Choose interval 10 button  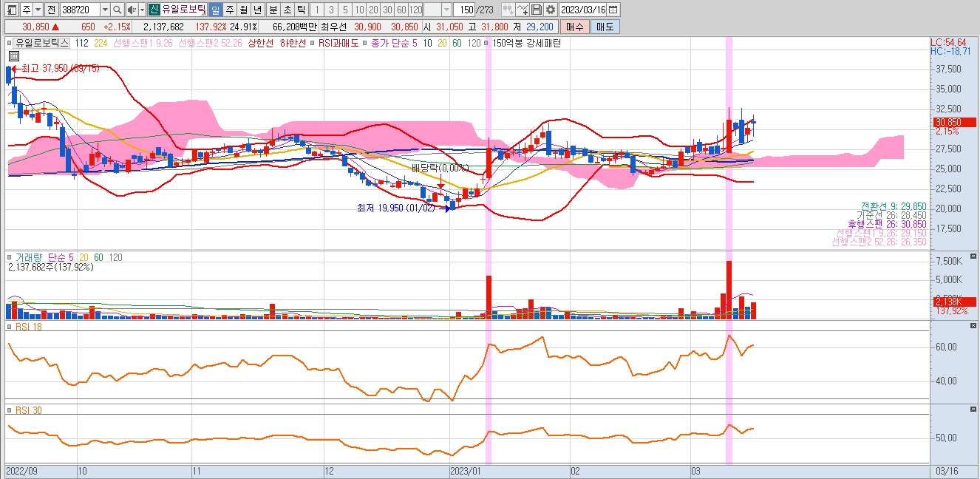pos(358,10)
